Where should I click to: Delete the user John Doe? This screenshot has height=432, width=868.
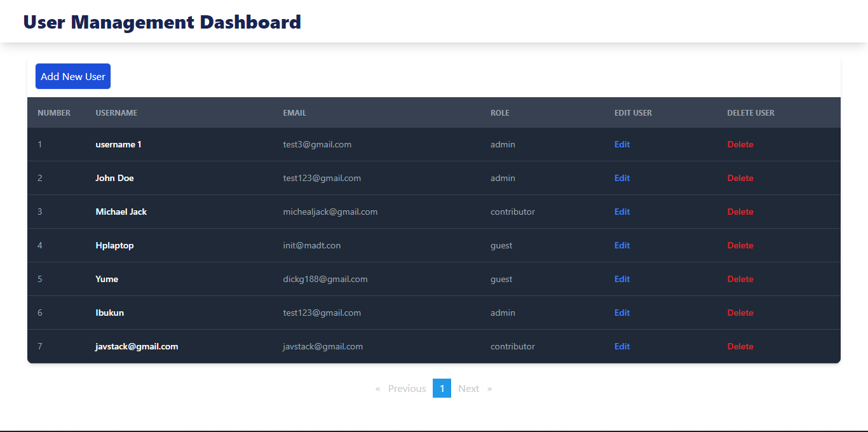[740, 178]
